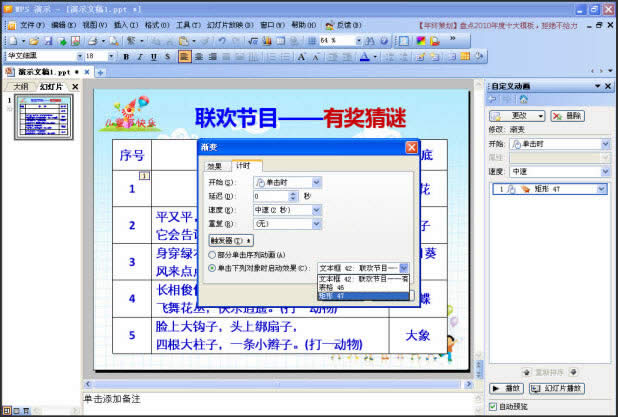The width and height of the screenshot is (618, 417).
Task: Open the 重复 dropdown in dialog
Action: [x=316, y=224]
